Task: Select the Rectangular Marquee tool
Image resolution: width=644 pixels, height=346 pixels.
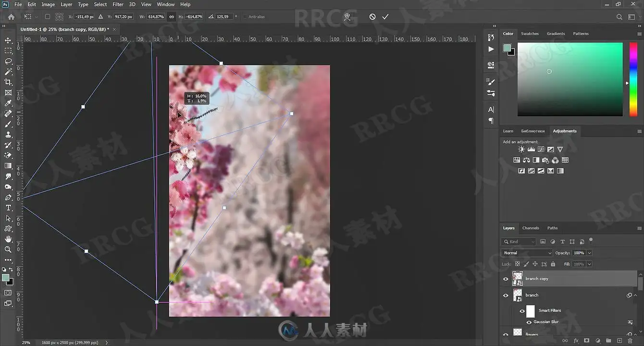Action: point(8,50)
